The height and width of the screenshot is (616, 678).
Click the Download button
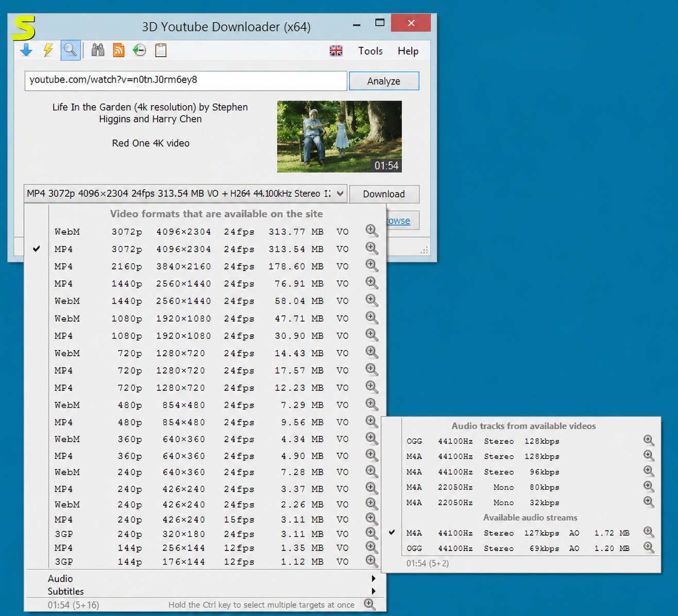(x=384, y=194)
